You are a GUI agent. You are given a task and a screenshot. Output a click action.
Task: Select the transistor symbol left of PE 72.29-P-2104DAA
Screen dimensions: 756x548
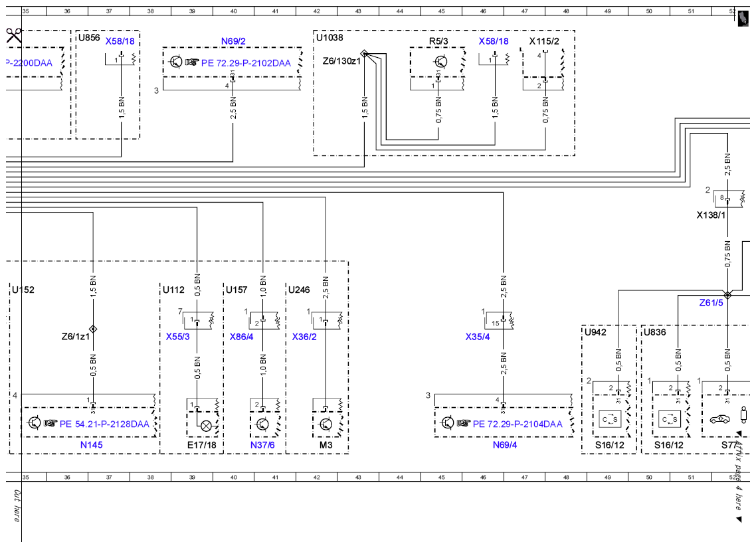447,422
